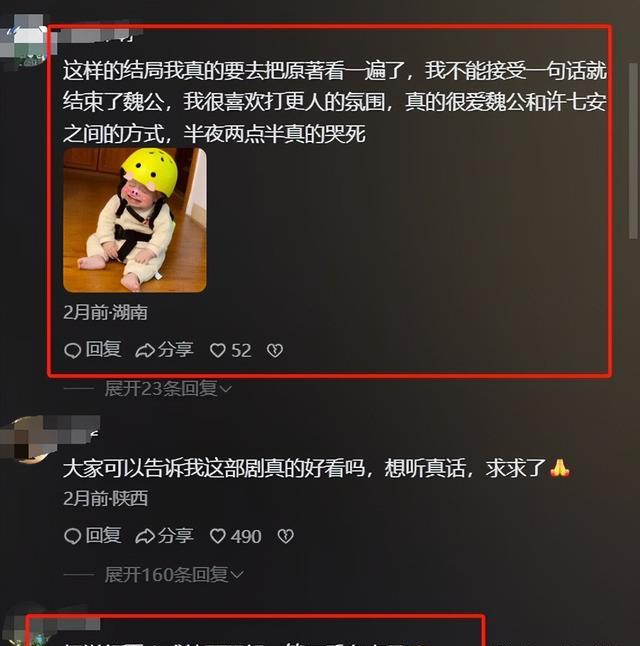
Task: Share the Shaanxi user's comment
Action: pos(164,536)
